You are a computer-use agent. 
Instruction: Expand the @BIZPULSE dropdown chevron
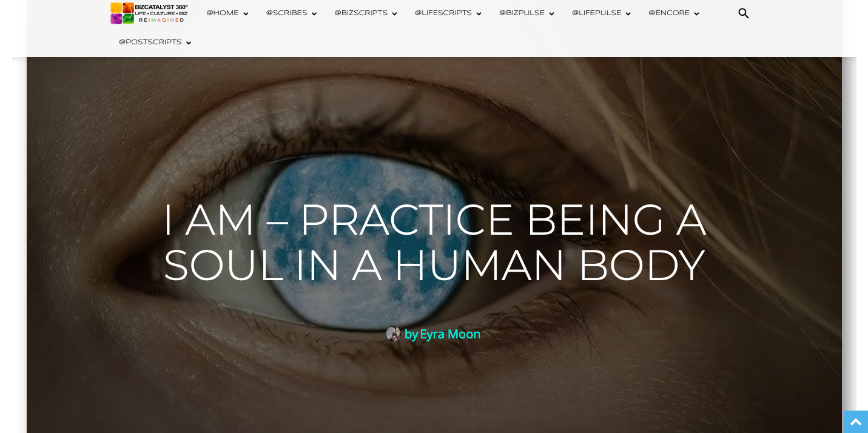[551, 14]
